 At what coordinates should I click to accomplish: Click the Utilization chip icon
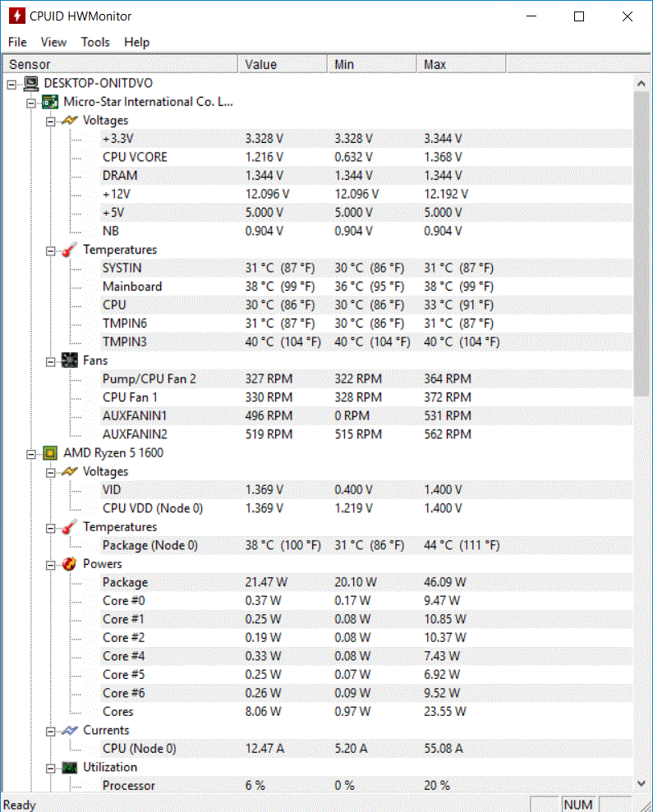click(70, 767)
